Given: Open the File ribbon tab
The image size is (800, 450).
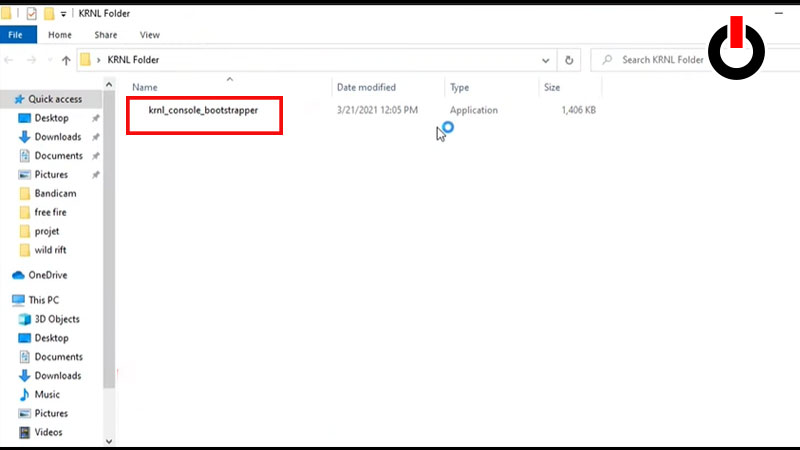Looking at the screenshot, I should tap(18, 35).
